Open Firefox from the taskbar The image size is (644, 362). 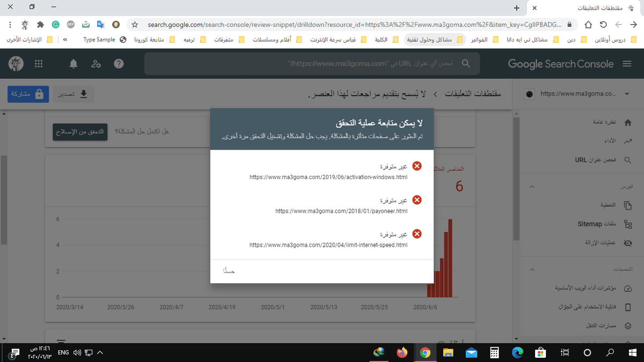pyautogui.click(x=402, y=352)
